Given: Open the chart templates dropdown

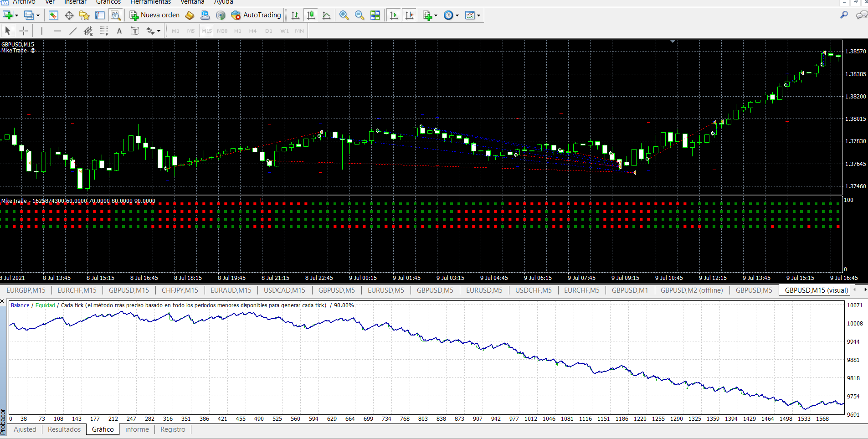Looking at the screenshot, I should coord(478,15).
